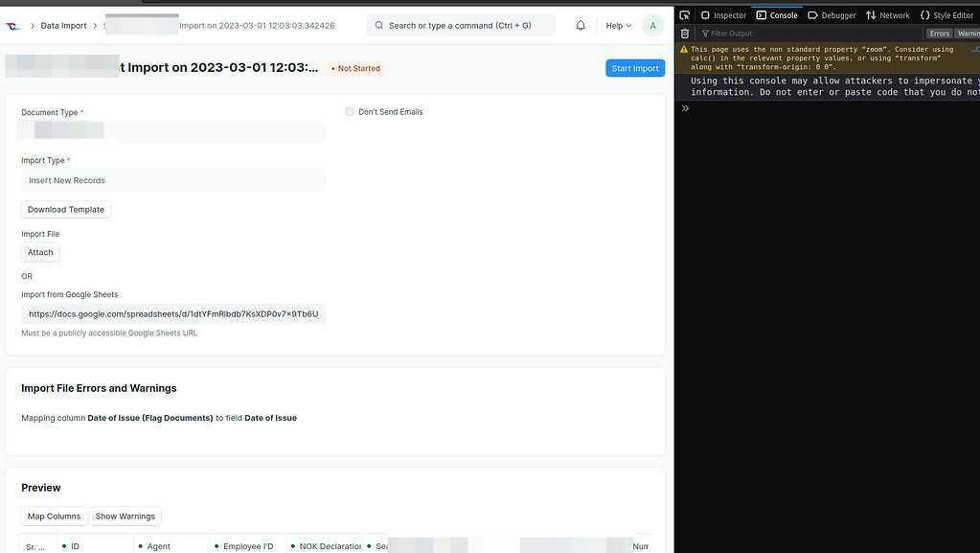This screenshot has width=980, height=553.
Task: Click the Start Import button
Action: click(634, 68)
